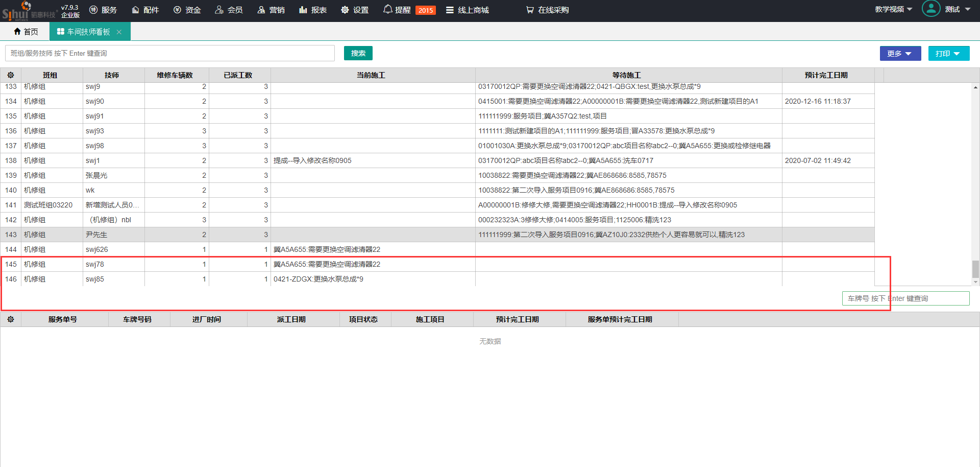Open the 线上商城 menu
Screen dimensions: 980x467
pyautogui.click(x=467, y=10)
